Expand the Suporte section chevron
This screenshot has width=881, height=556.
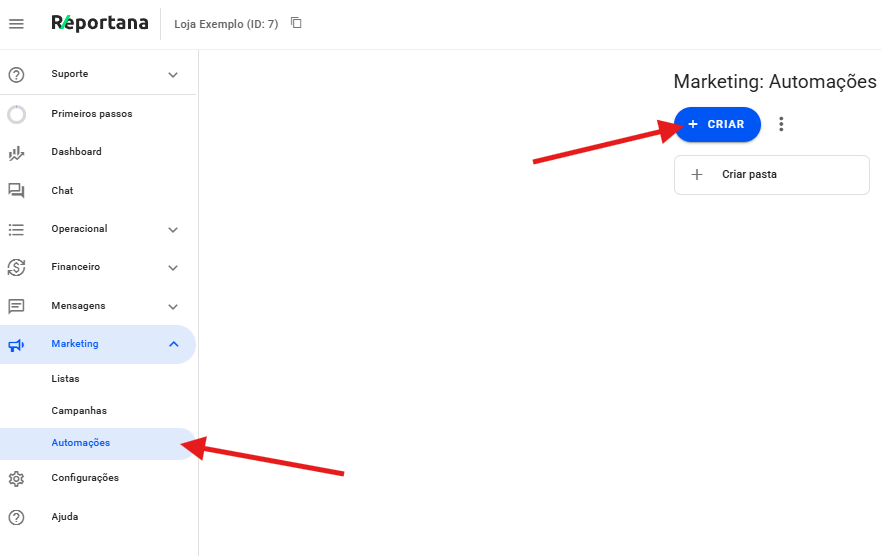(173, 75)
